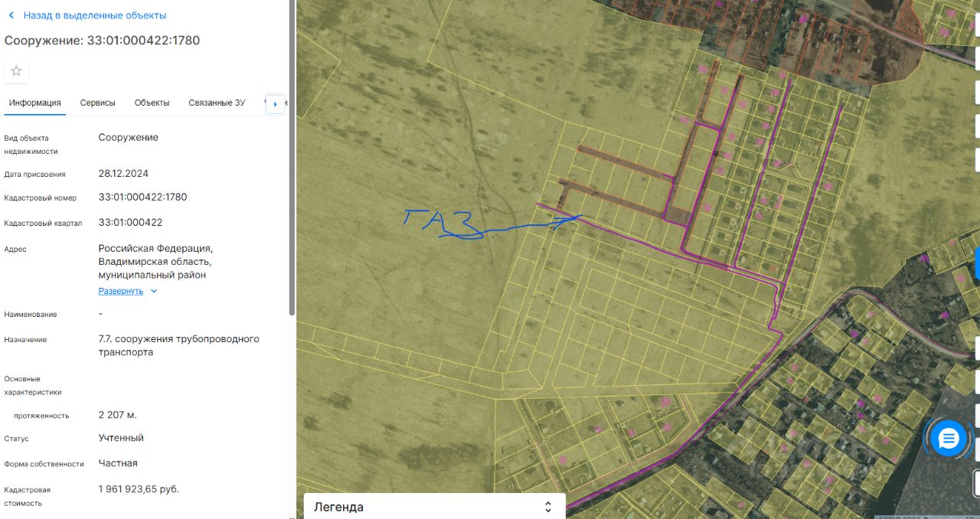Select the length value 2 207 м.

click(118, 415)
